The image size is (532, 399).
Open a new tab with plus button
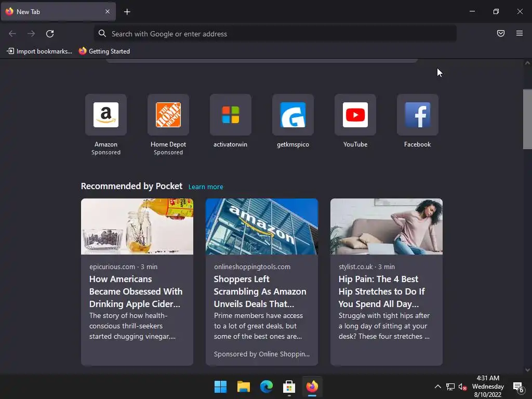point(127,12)
